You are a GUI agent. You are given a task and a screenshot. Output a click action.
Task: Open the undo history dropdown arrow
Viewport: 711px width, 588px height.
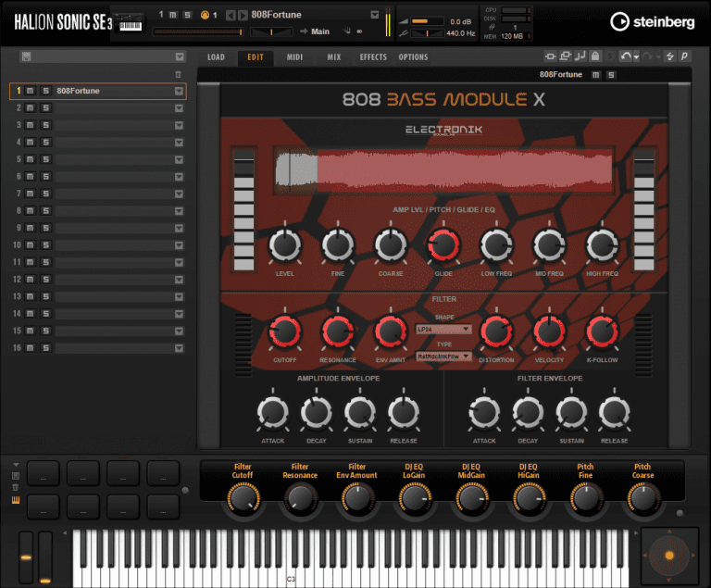click(x=636, y=57)
